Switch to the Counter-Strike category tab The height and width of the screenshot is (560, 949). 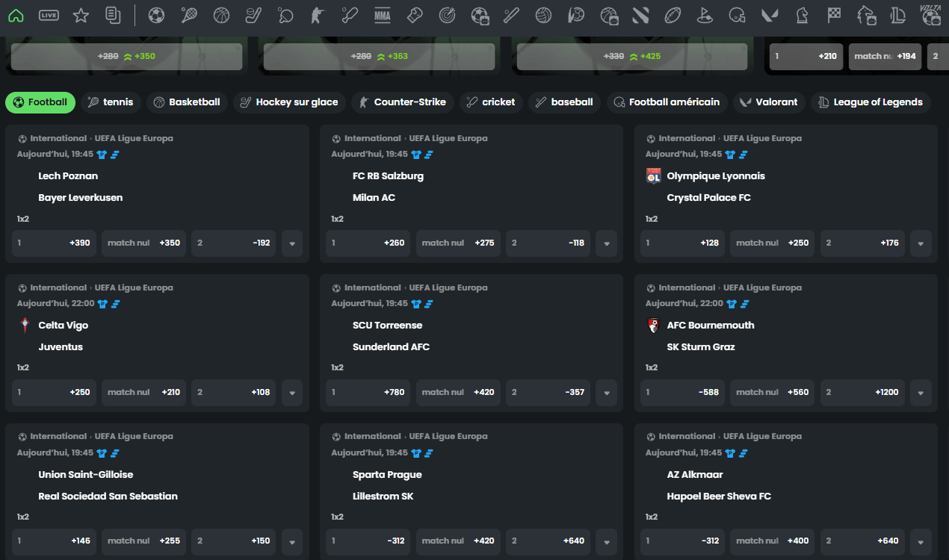pyautogui.click(x=402, y=102)
